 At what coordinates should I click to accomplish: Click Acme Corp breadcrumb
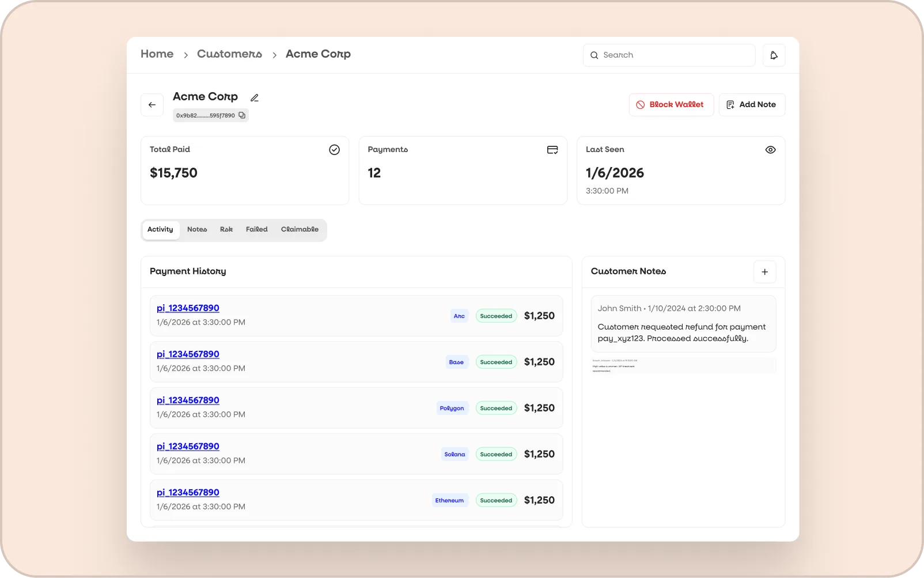318,54
